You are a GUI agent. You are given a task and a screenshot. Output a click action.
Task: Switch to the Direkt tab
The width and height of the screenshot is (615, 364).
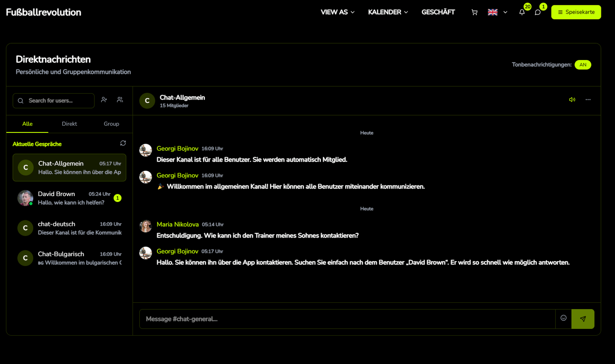69,124
